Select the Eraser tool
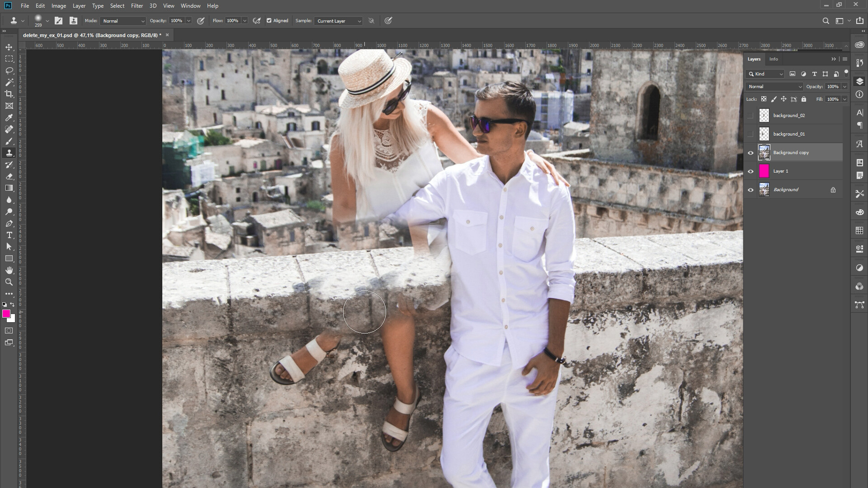Image resolution: width=868 pixels, height=488 pixels. point(9,176)
